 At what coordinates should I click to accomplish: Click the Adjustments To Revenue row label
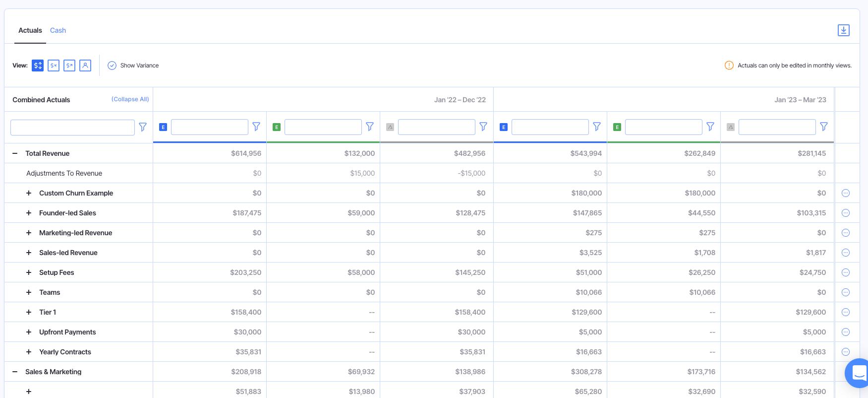64,173
